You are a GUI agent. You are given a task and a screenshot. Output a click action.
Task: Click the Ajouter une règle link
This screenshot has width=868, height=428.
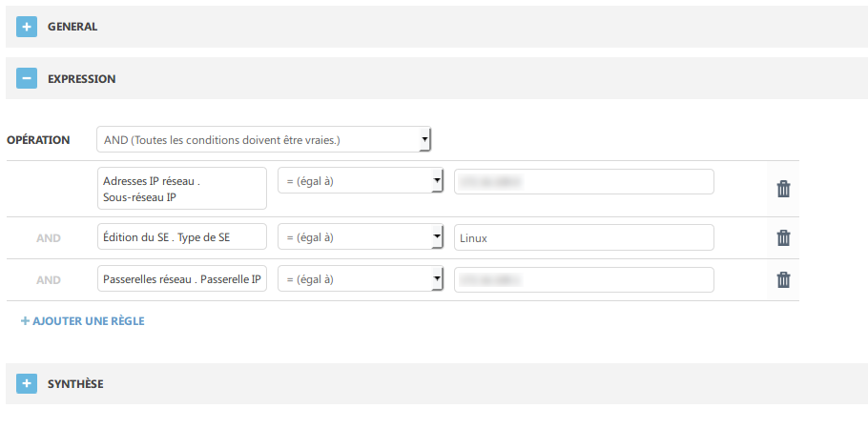coord(83,321)
